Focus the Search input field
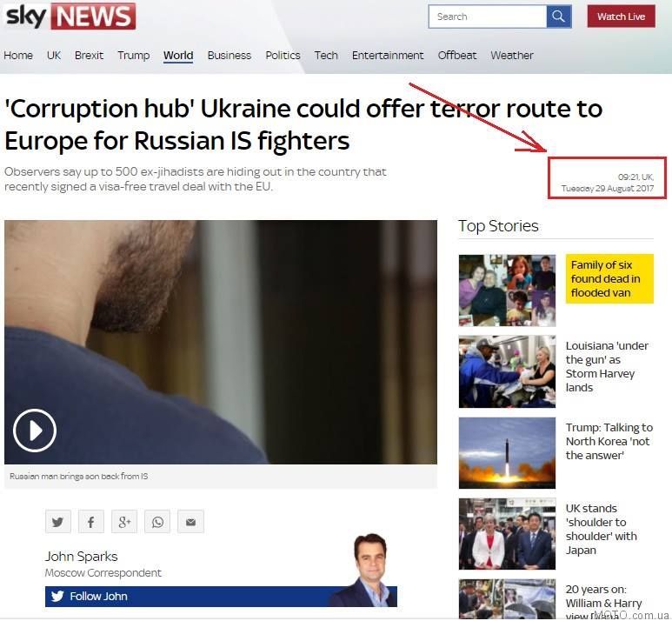This screenshot has width=672, height=621. click(488, 17)
